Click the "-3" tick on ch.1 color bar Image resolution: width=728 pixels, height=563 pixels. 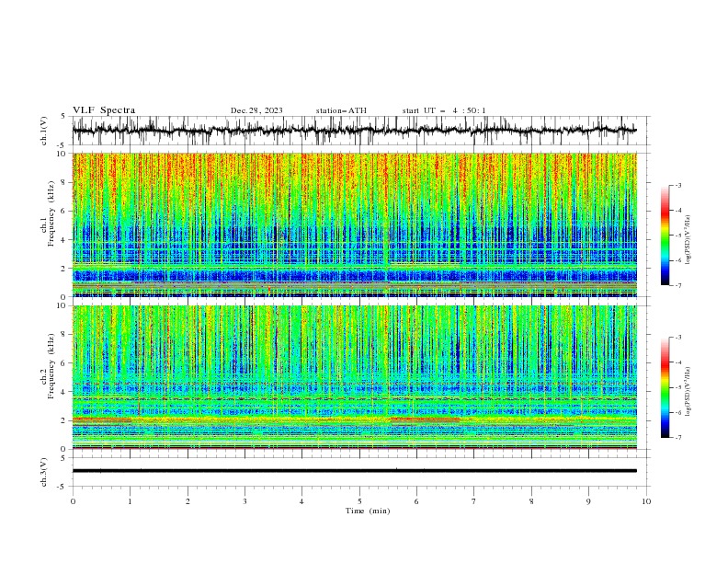pyautogui.click(x=677, y=185)
